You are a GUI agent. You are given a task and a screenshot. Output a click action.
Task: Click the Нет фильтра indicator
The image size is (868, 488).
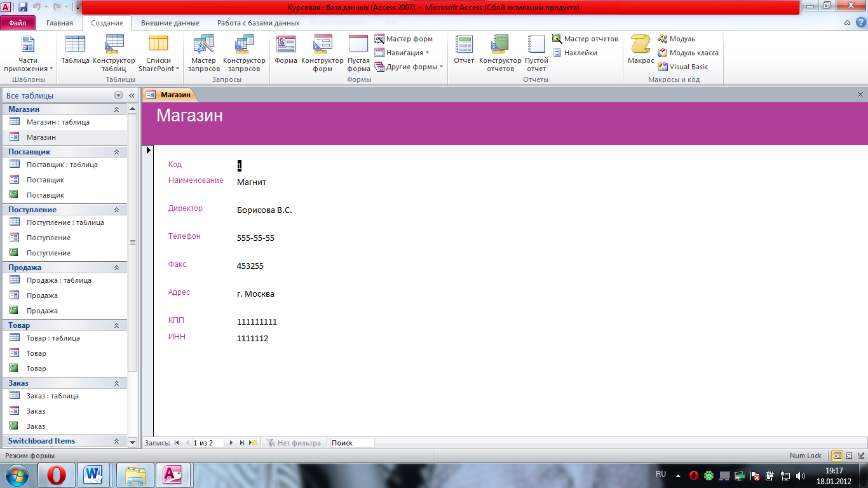(x=294, y=443)
